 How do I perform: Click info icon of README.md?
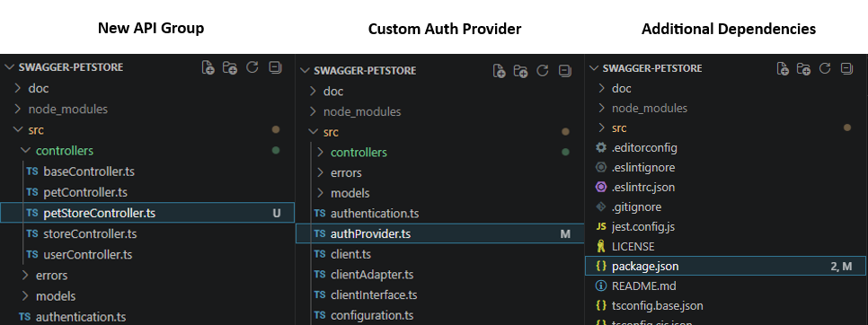click(x=600, y=285)
